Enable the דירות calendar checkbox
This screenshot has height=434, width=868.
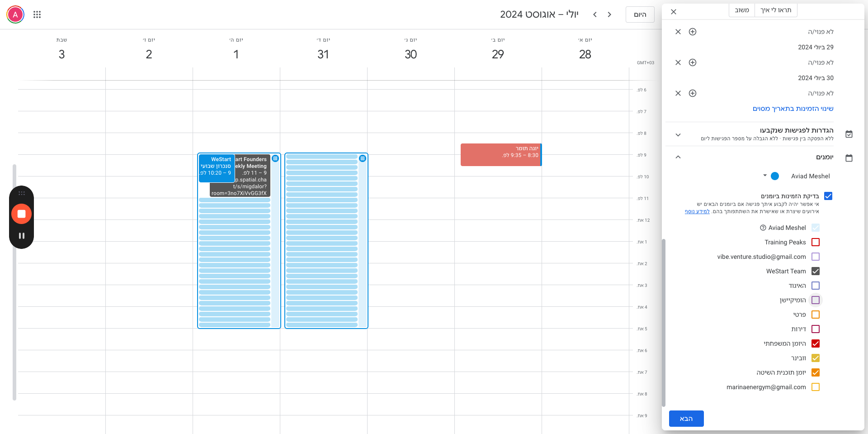click(x=816, y=329)
